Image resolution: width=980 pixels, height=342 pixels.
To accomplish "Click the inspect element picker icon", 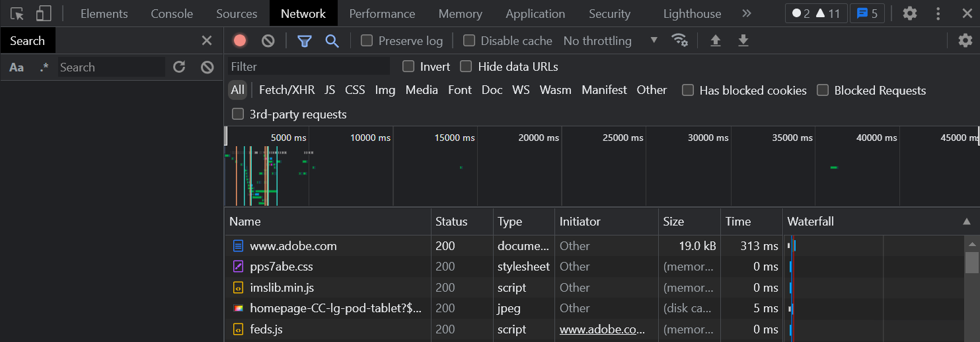I will (x=17, y=13).
